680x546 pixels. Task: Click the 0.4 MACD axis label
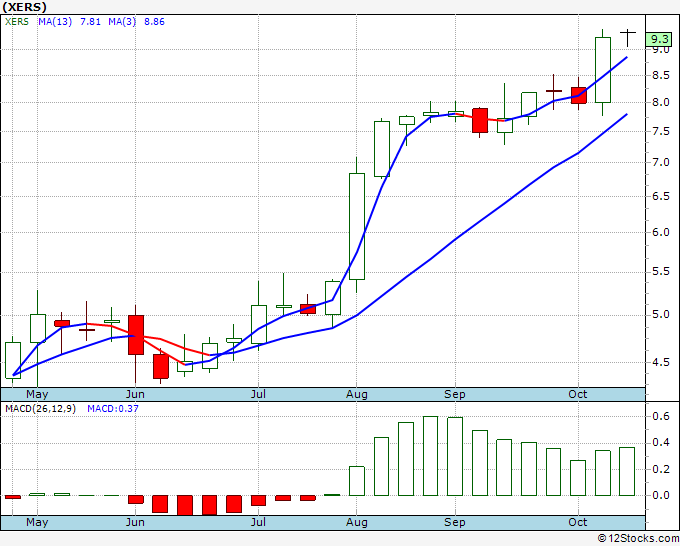pyautogui.click(x=661, y=442)
